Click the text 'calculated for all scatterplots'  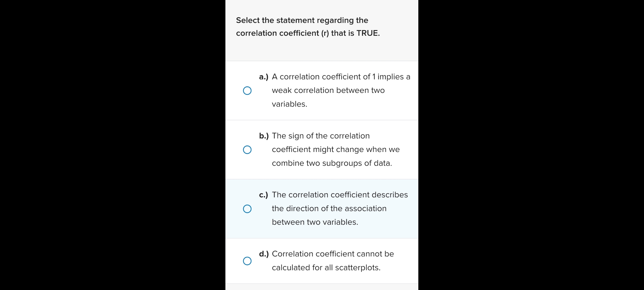tap(326, 267)
